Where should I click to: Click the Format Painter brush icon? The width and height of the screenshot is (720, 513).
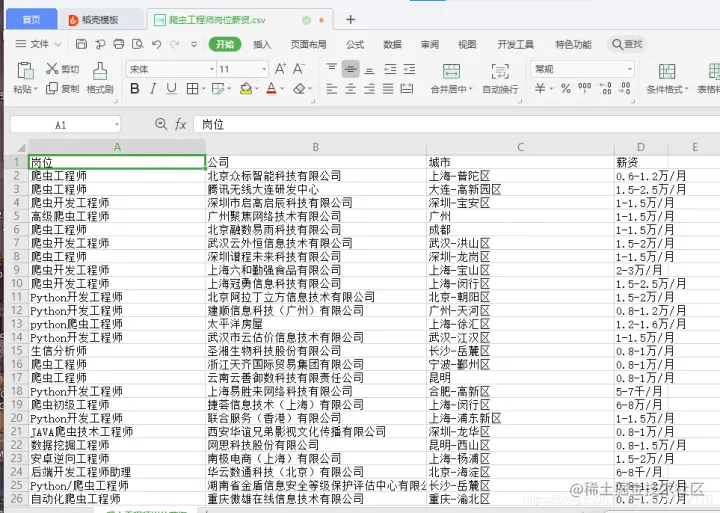point(100,71)
